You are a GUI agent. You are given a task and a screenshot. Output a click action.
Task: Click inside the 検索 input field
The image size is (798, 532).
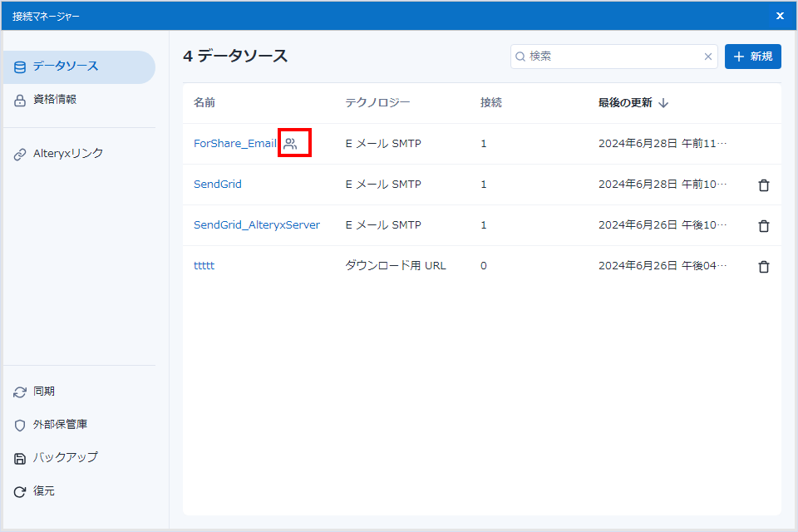point(613,57)
